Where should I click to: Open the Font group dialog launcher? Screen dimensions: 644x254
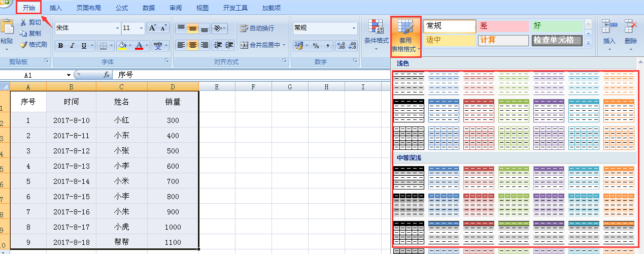pyautogui.click(x=166, y=61)
